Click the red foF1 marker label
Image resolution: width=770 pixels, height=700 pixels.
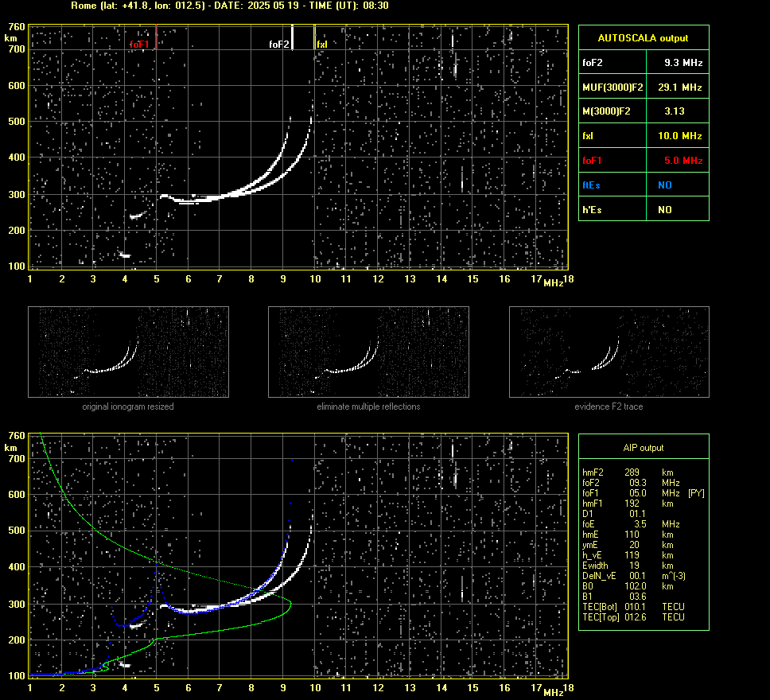coord(139,45)
